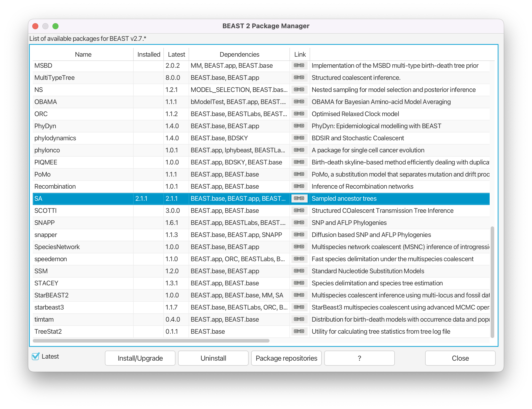Image resolution: width=532 pixels, height=409 pixels.
Task: Click the vertical scrollbar thumb
Action: 492,282
